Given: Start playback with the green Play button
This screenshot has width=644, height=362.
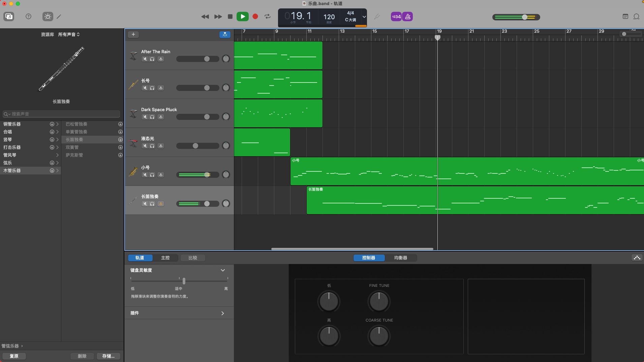Looking at the screenshot, I should point(243,17).
